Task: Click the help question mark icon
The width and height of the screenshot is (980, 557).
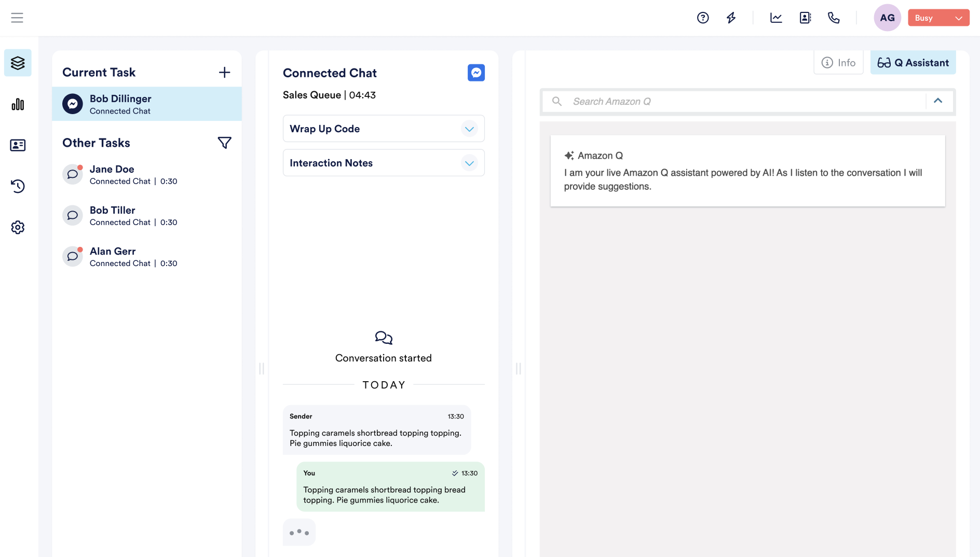Action: (x=703, y=18)
